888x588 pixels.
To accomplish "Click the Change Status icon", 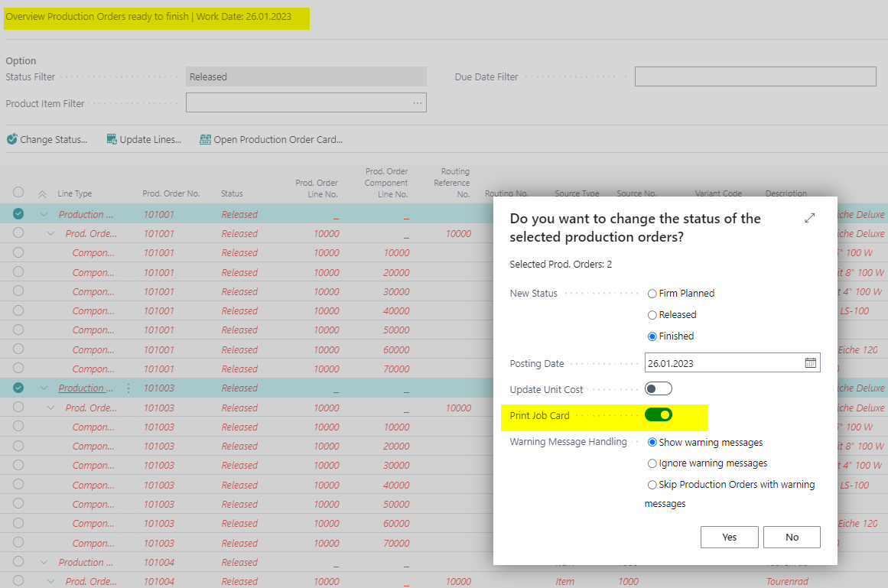I will click(12, 138).
